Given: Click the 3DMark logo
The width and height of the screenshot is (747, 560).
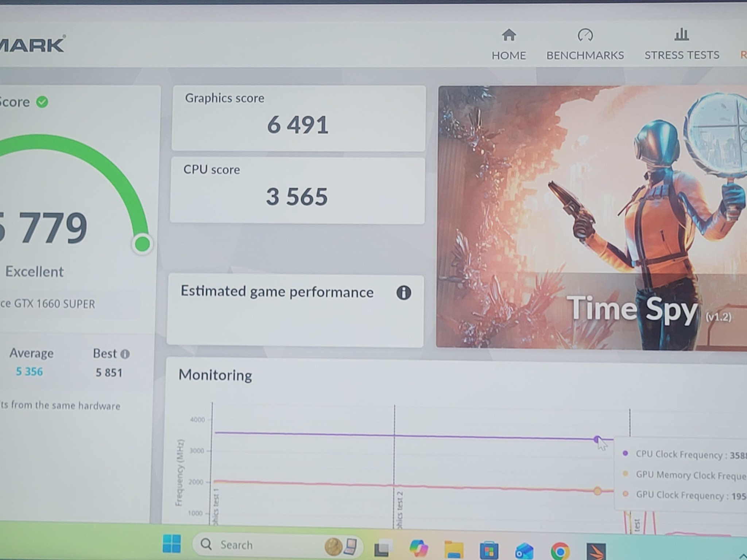Looking at the screenshot, I should pyautogui.click(x=32, y=44).
